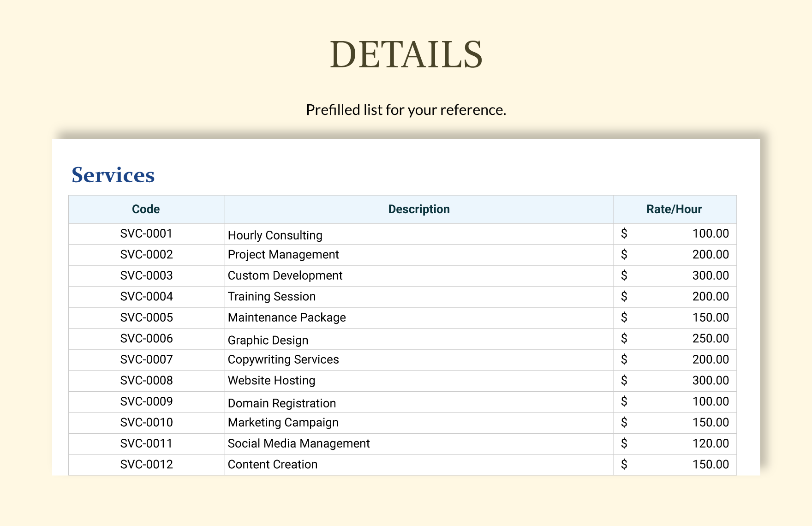
Task: Click the Copywriting Services description cell
Action: (x=283, y=359)
